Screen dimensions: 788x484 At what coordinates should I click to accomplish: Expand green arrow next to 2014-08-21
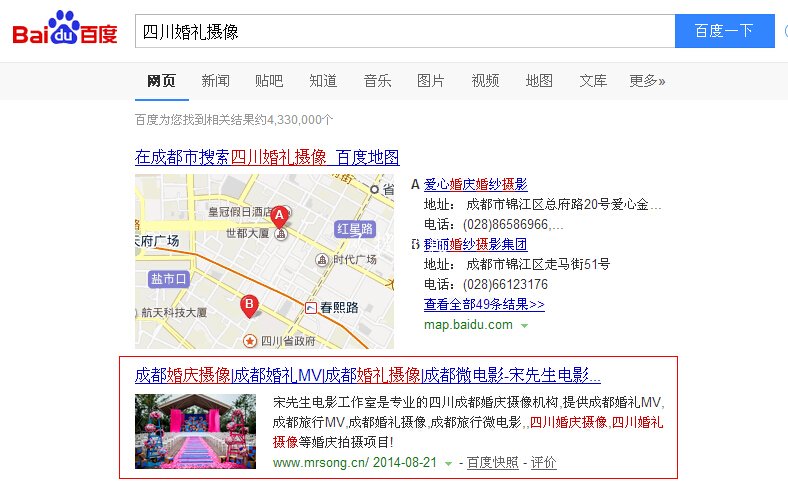(448, 463)
